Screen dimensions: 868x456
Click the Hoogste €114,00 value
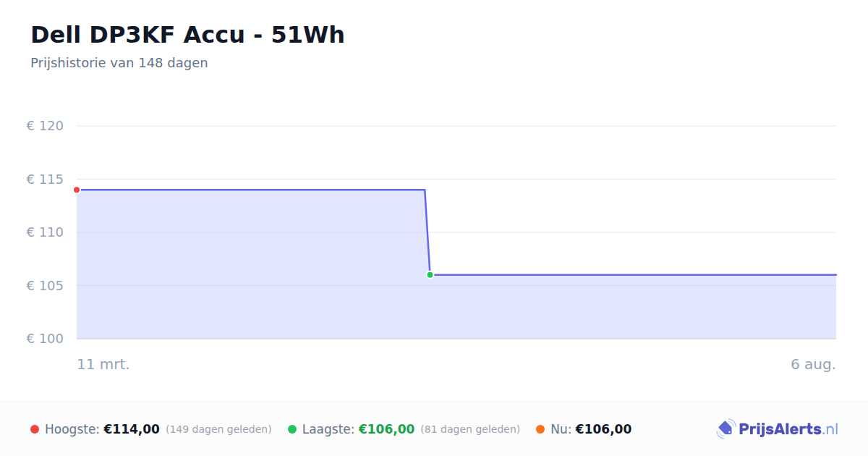click(132, 429)
